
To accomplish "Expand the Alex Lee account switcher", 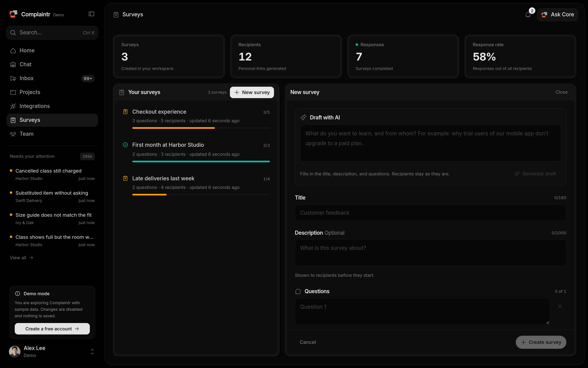I will (x=92, y=351).
